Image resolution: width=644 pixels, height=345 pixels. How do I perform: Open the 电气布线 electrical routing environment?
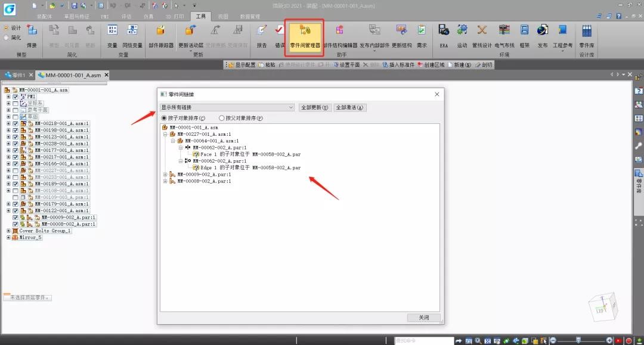click(x=504, y=36)
